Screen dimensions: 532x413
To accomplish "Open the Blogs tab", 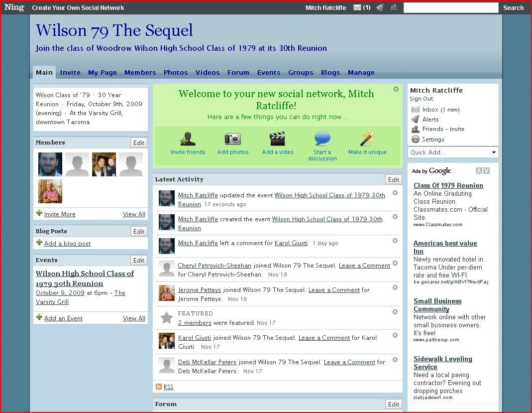I will tap(330, 72).
